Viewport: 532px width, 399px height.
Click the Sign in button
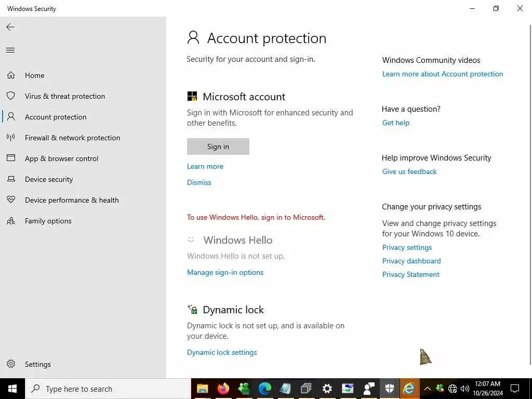click(218, 147)
